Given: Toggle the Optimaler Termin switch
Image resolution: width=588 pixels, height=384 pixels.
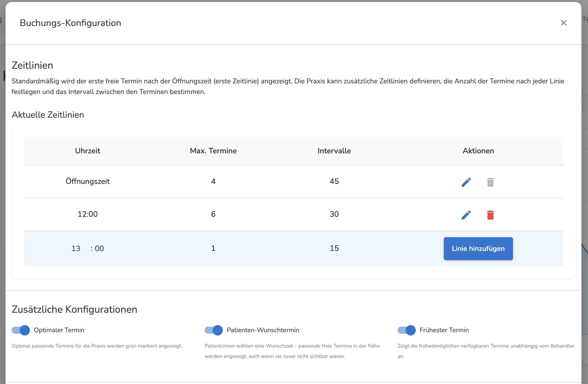Looking at the screenshot, I should [x=21, y=330].
